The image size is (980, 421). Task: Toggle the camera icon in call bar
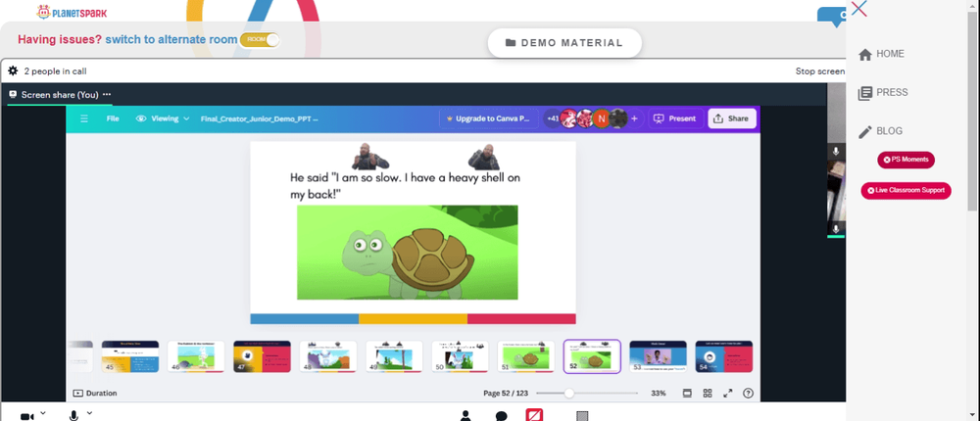[26, 416]
